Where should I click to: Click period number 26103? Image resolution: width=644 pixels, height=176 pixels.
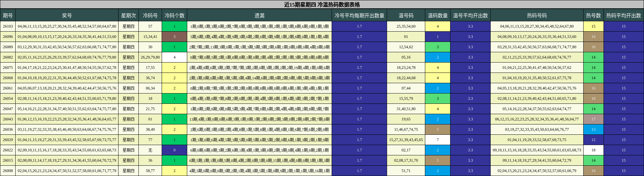point(8,26)
